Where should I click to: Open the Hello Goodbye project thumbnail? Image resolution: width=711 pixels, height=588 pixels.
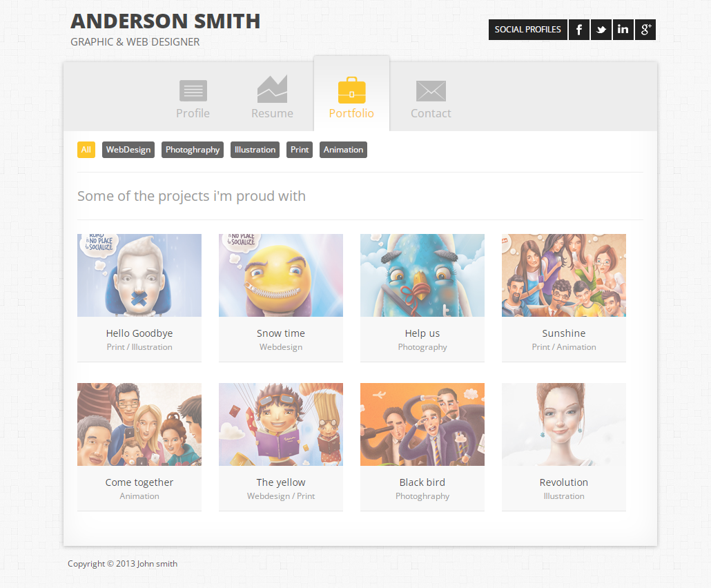[x=139, y=275]
